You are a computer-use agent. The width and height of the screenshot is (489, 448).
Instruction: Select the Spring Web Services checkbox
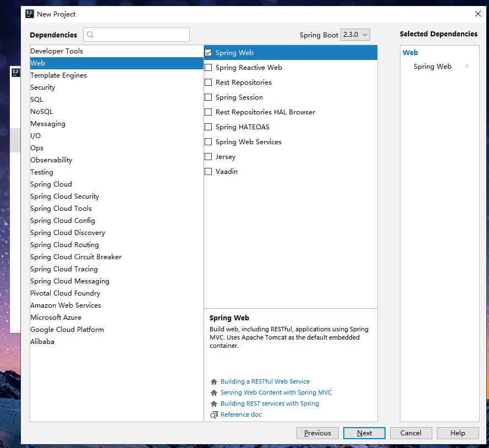(208, 142)
